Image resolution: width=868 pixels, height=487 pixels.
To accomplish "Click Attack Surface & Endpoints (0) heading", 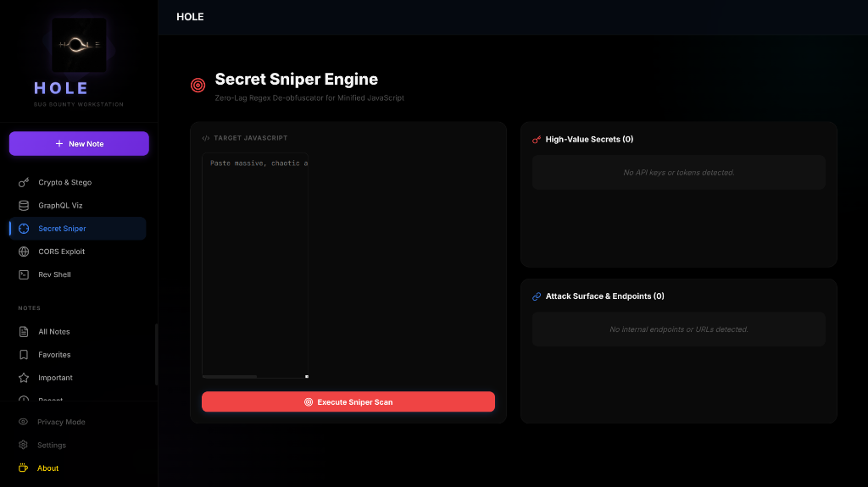I will (x=604, y=296).
